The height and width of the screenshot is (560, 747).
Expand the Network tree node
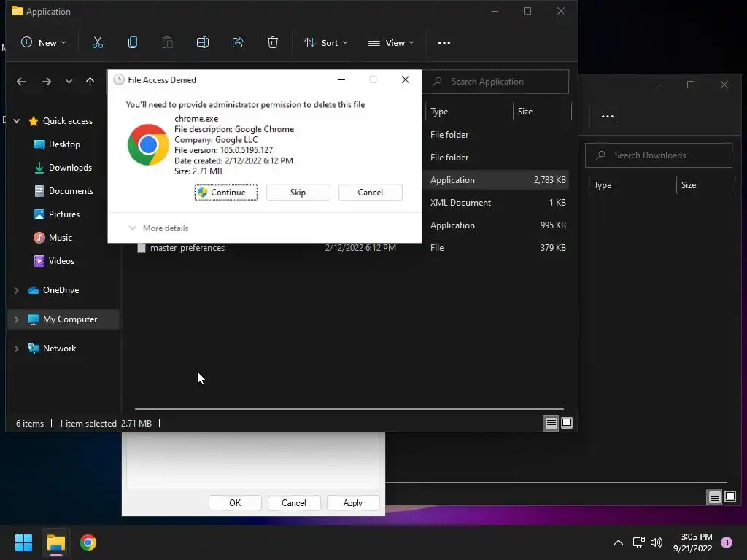click(17, 349)
